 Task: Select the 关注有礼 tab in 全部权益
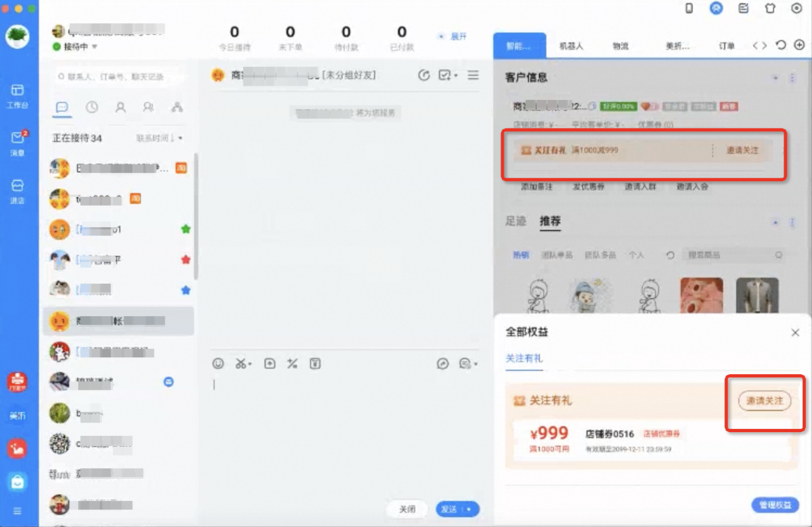point(524,358)
